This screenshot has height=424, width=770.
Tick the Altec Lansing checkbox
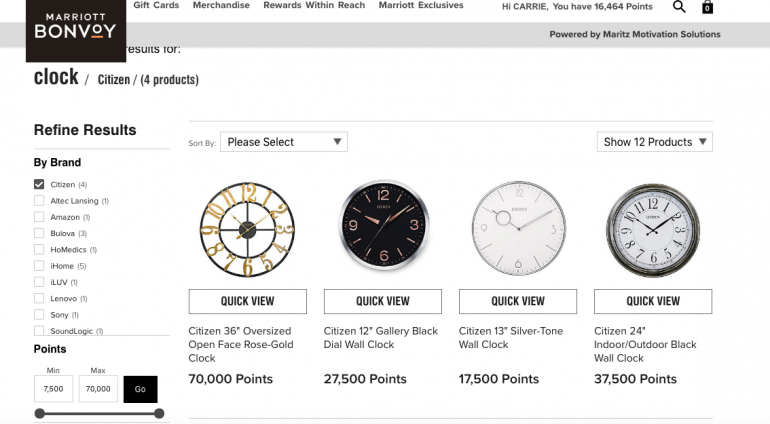(x=39, y=201)
